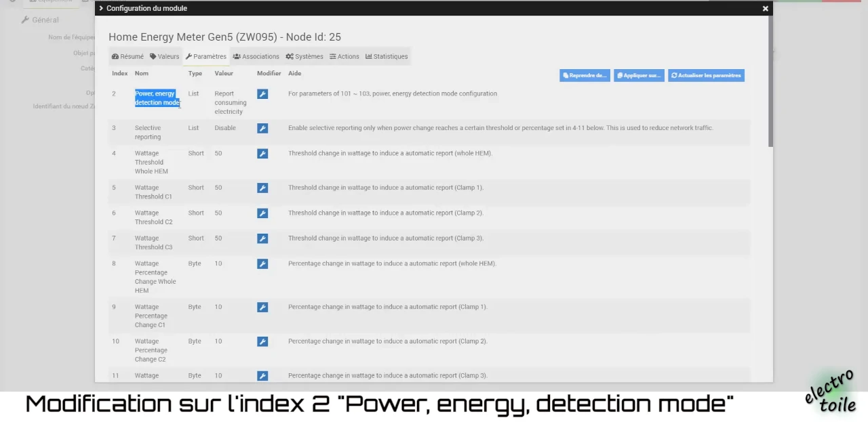Edit Wattage Percentage Change C2 parameter
The height and width of the screenshot is (422, 868).
(x=262, y=342)
